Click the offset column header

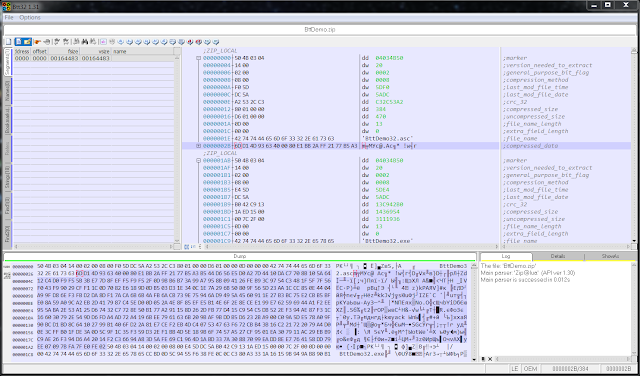pos(40,51)
